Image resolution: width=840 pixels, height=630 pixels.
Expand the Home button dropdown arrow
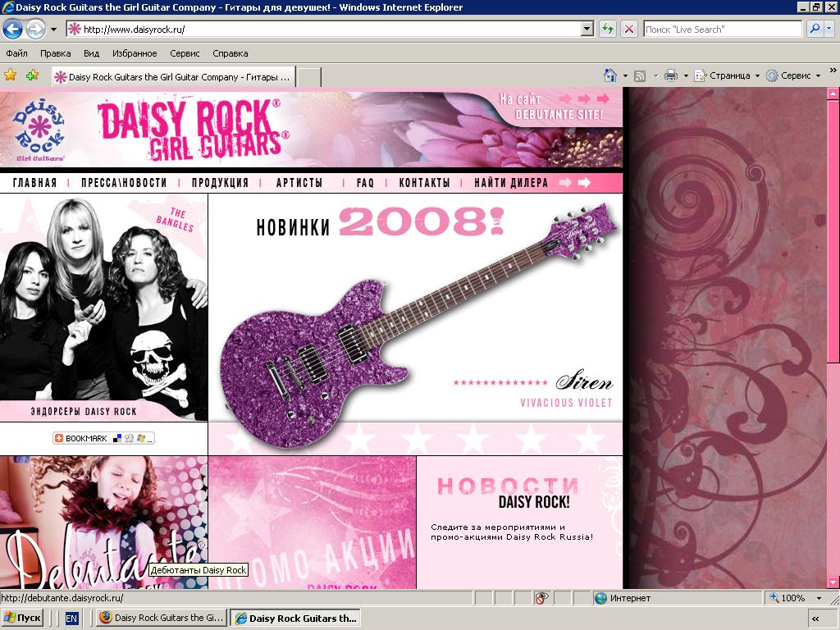click(625, 76)
